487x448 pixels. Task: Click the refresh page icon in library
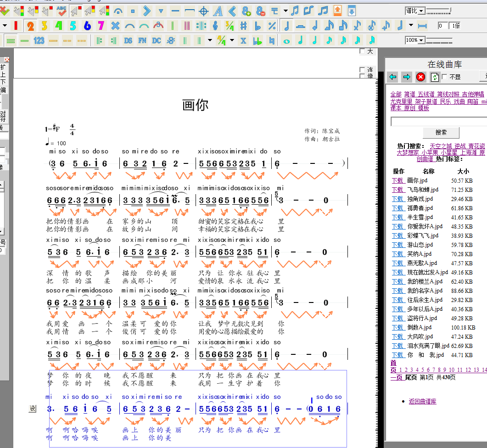pyautogui.click(x=434, y=77)
